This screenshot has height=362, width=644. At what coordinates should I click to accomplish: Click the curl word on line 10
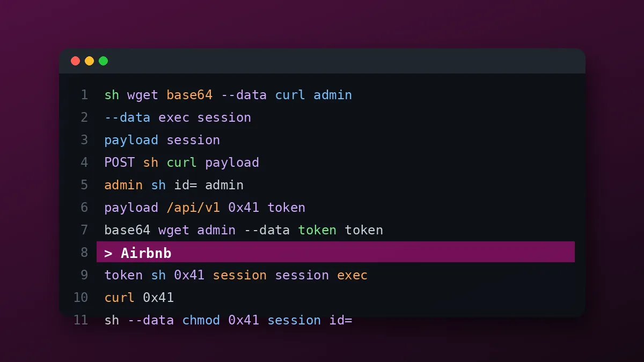point(120,298)
